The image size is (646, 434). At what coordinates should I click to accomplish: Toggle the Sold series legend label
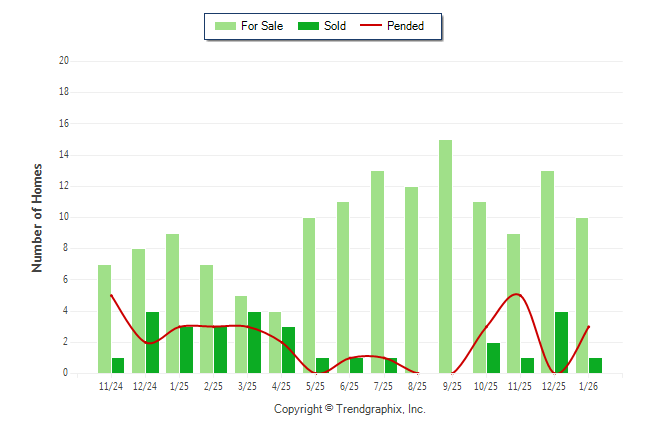pyautogui.click(x=335, y=26)
